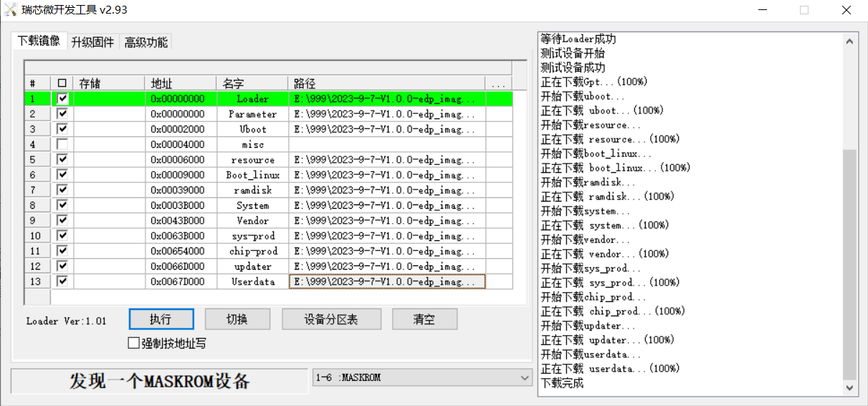Image resolution: width=868 pixels, height=406 pixels.
Task: Click the browse cell for misc row
Action: (498, 144)
